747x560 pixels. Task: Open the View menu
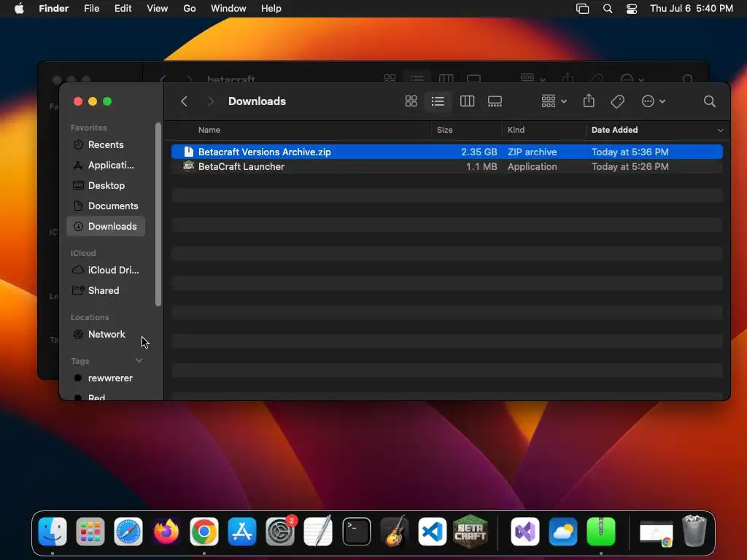(x=158, y=9)
